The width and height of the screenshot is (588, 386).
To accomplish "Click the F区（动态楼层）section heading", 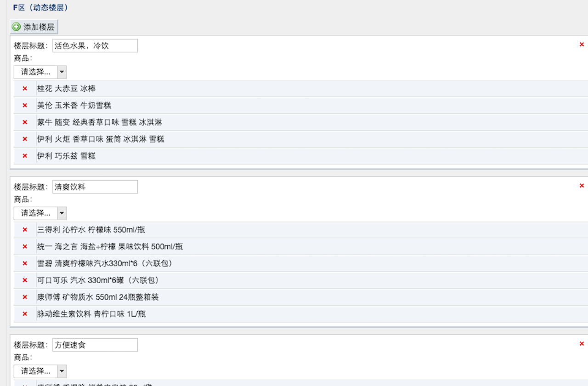I will coord(40,7).
